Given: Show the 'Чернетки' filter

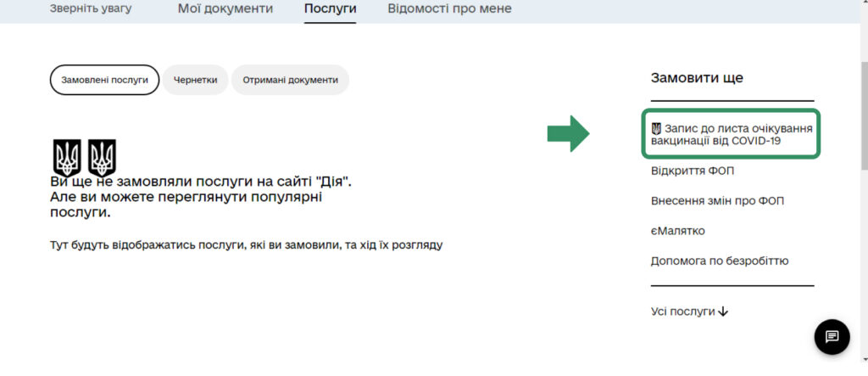Looking at the screenshot, I should 195,80.
